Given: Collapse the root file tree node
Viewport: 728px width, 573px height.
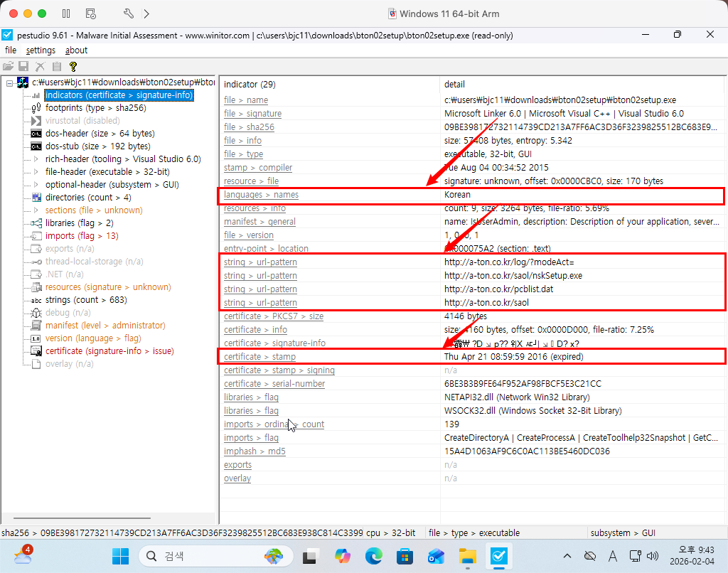Looking at the screenshot, I should (x=9, y=83).
